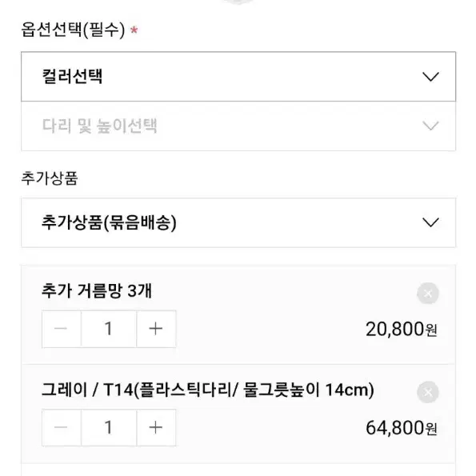Click the 추가상품 section label
Viewport: 476px width, 476px height.
[x=50, y=178]
